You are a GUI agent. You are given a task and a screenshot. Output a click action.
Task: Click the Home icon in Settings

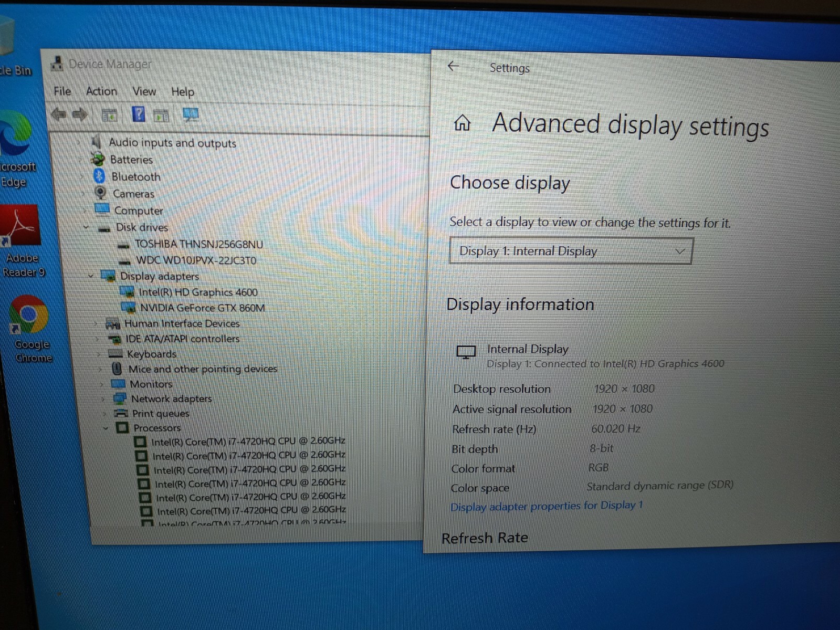click(462, 123)
